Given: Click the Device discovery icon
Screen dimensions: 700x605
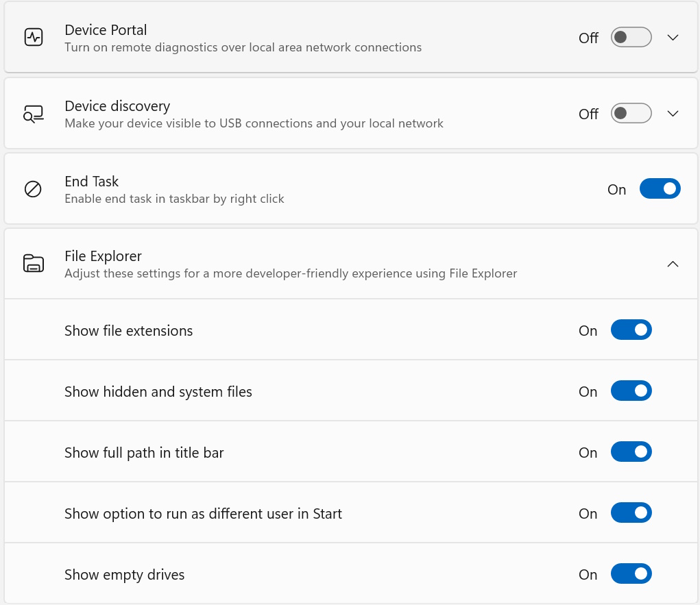Looking at the screenshot, I should pos(33,113).
